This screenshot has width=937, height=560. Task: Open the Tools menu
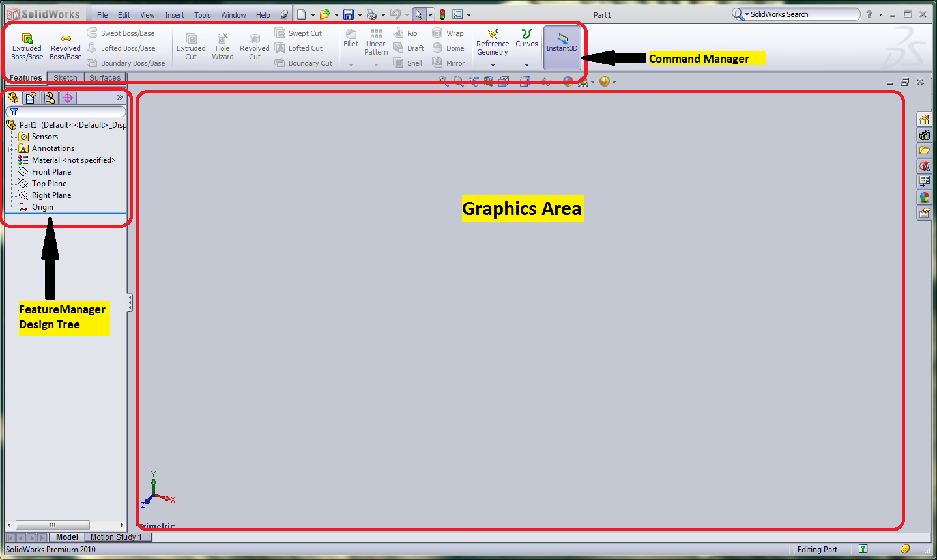[203, 15]
